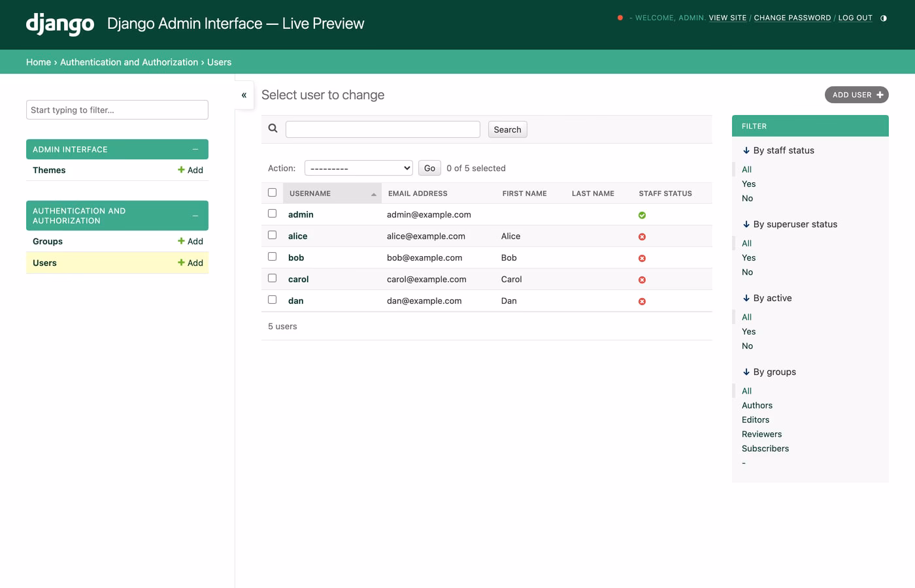Filter staff status by Yes
The width and height of the screenshot is (915, 588).
(748, 184)
